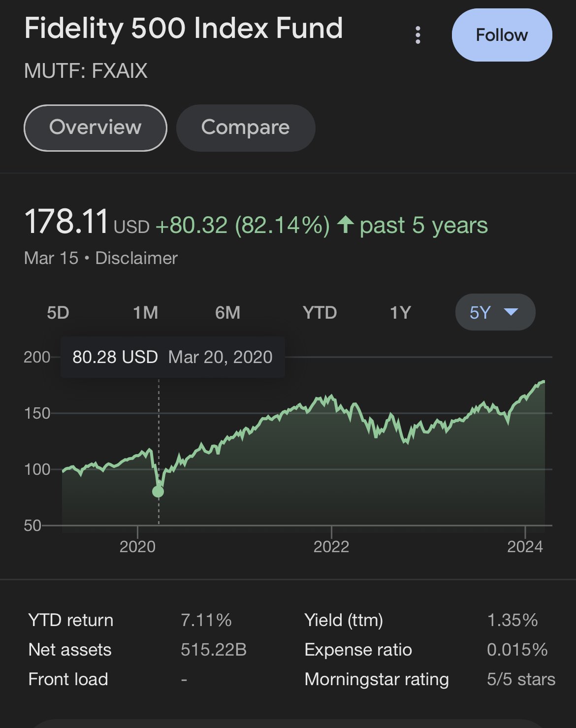Follow the Fidelity 500 Index Fund

502,35
